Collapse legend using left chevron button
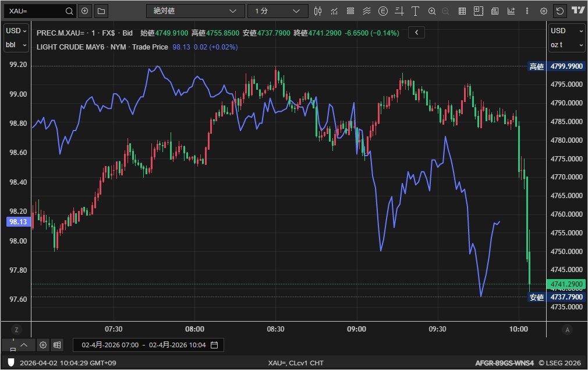 click(416, 33)
